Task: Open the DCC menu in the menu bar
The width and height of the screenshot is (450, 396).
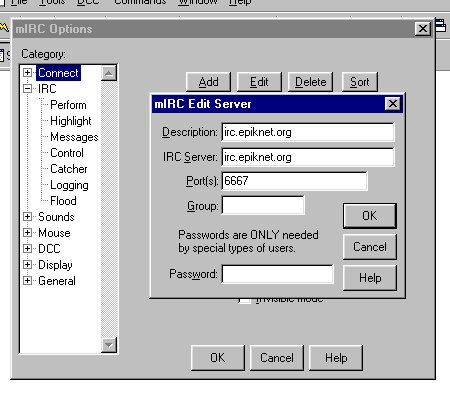Action: point(88,2)
